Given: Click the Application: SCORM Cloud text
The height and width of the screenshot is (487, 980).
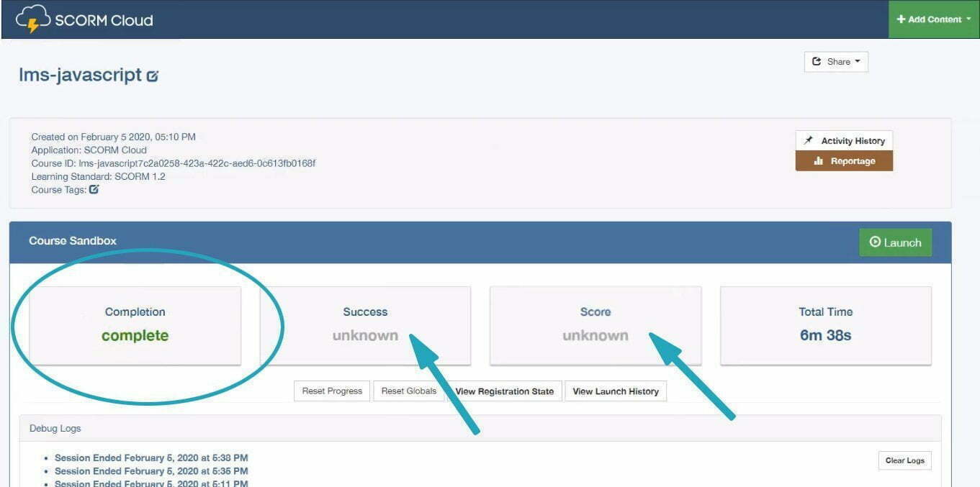Looking at the screenshot, I should [x=89, y=150].
